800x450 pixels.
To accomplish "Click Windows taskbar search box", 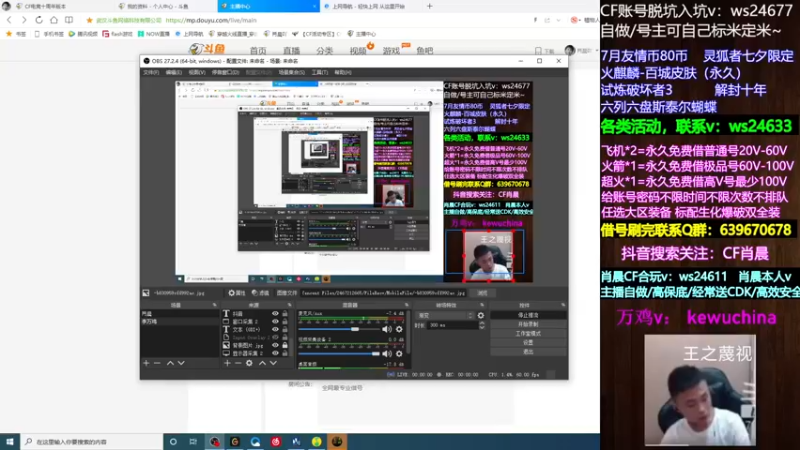I will [92, 442].
